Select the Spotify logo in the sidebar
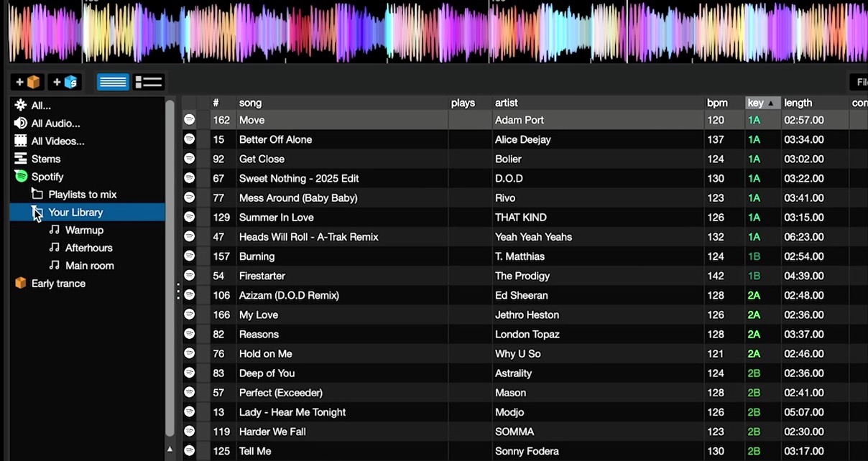The height and width of the screenshot is (461, 868). click(x=21, y=177)
